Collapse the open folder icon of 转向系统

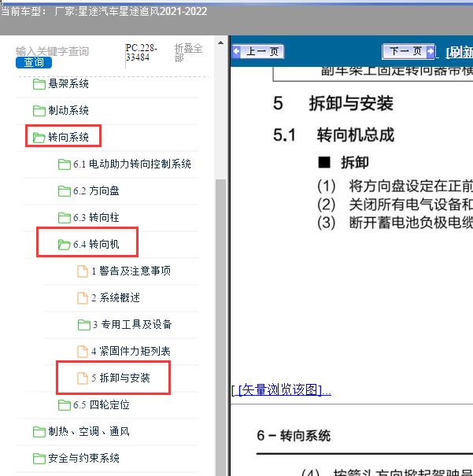39,138
